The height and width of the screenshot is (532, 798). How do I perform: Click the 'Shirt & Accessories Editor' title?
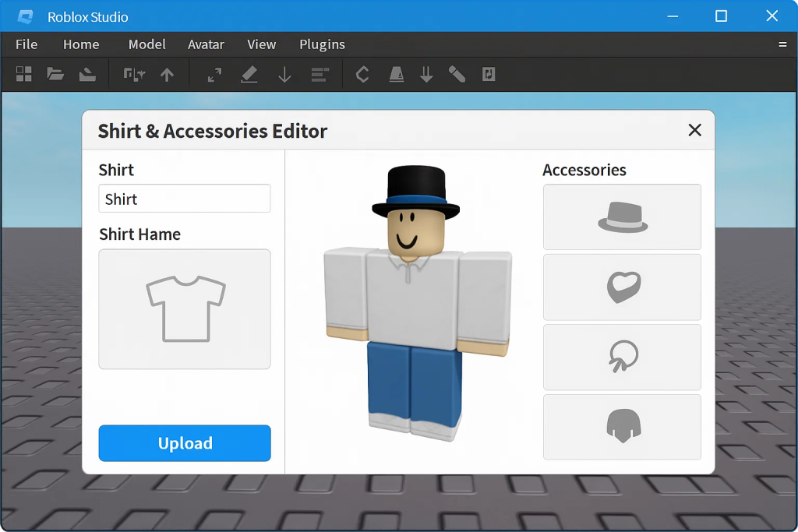click(212, 131)
